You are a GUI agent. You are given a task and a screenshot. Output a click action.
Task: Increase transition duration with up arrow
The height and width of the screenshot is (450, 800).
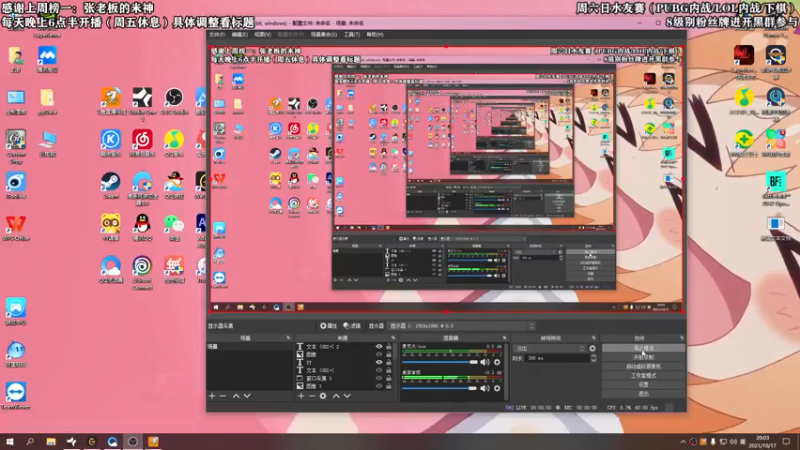[x=593, y=356]
